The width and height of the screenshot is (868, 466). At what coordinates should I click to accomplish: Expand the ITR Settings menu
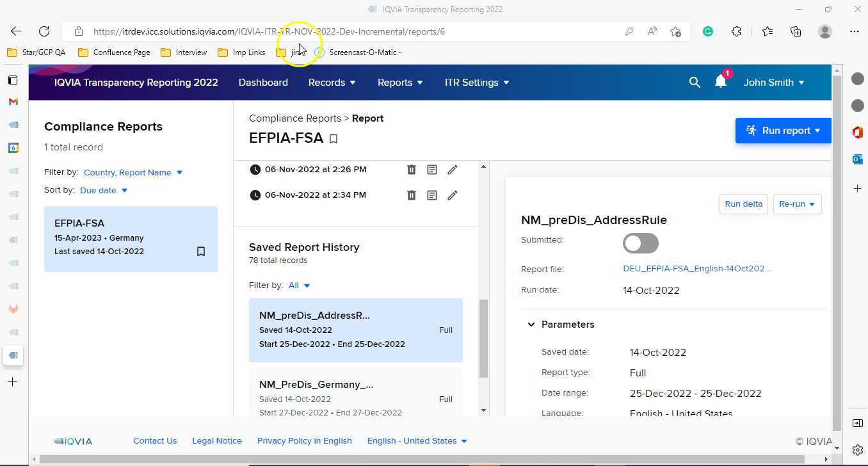click(477, 83)
